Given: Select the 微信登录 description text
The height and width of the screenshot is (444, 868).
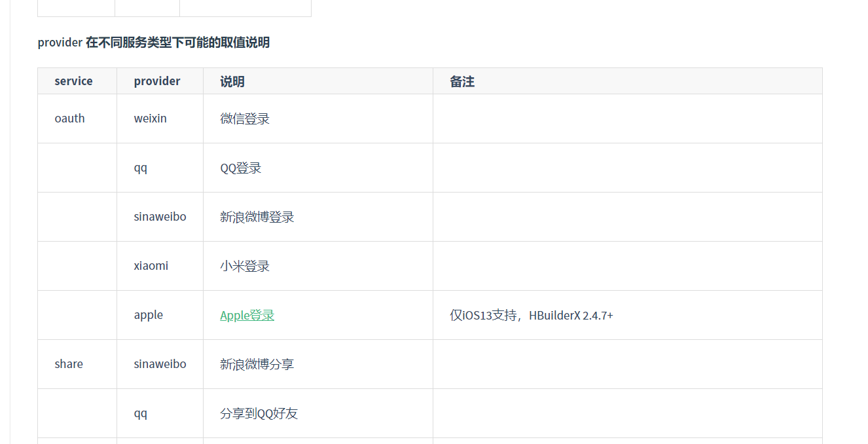Looking at the screenshot, I should tap(245, 119).
